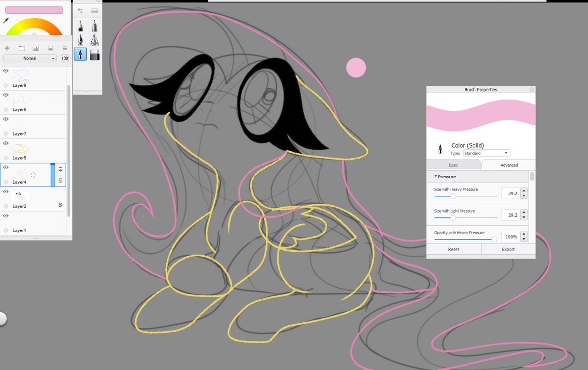Click the round marker beside Layer9 name
This screenshot has height=370, width=588.
(5, 85)
